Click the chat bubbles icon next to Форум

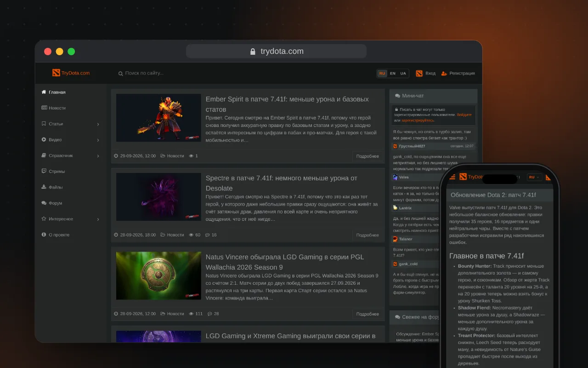[x=44, y=203]
